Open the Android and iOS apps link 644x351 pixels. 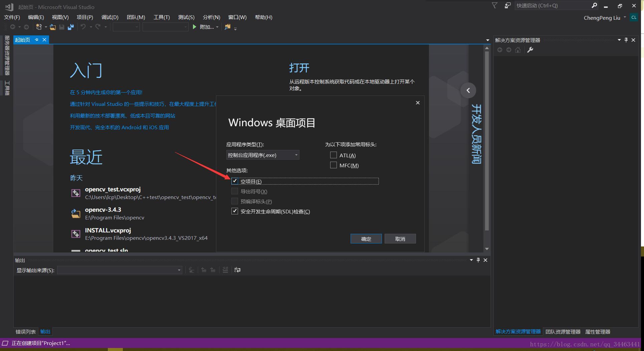click(119, 127)
